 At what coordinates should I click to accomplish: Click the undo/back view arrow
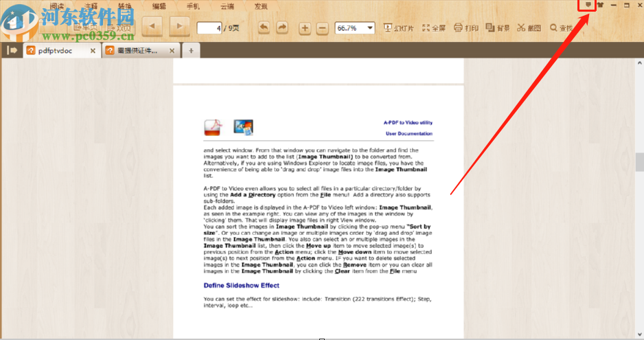(x=264, y=27)
